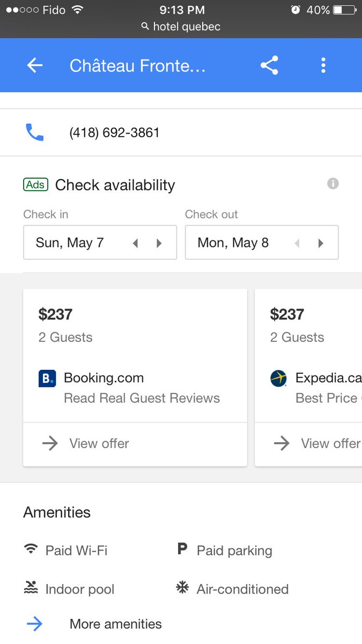362x644 pixels.
Task: Advance check-out date by one day
Action: 321,243
